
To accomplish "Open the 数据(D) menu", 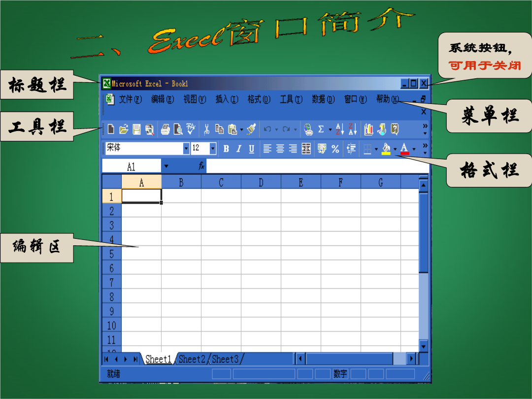I will click(323, 99).
